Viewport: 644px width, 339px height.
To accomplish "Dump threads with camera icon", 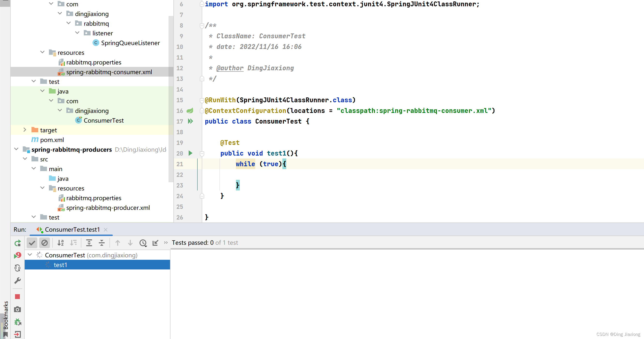I will (17, 309).
